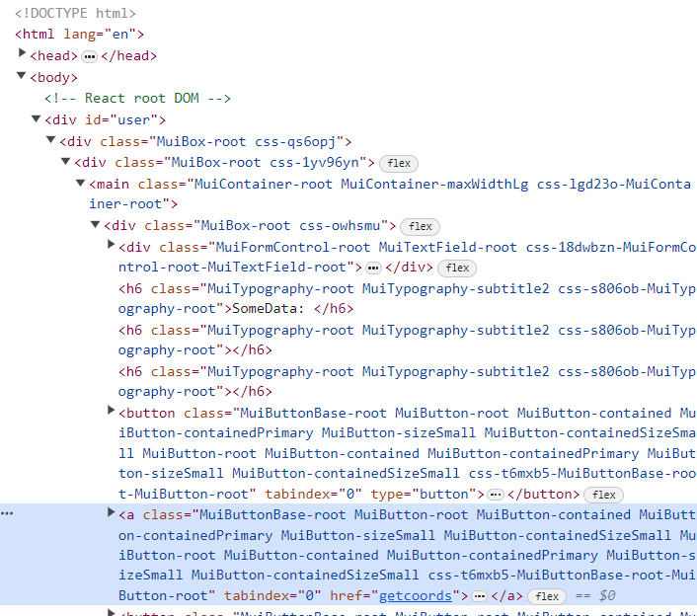Open actions menu dots beside selected row
Image resolution: width=697 pixels, height=616 pixels.
point(7,513)
